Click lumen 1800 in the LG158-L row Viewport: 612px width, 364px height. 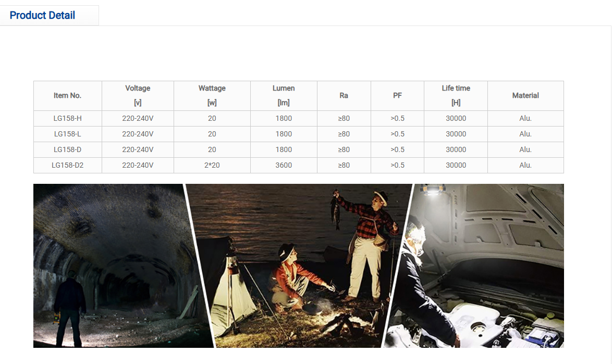pos(284,134)
